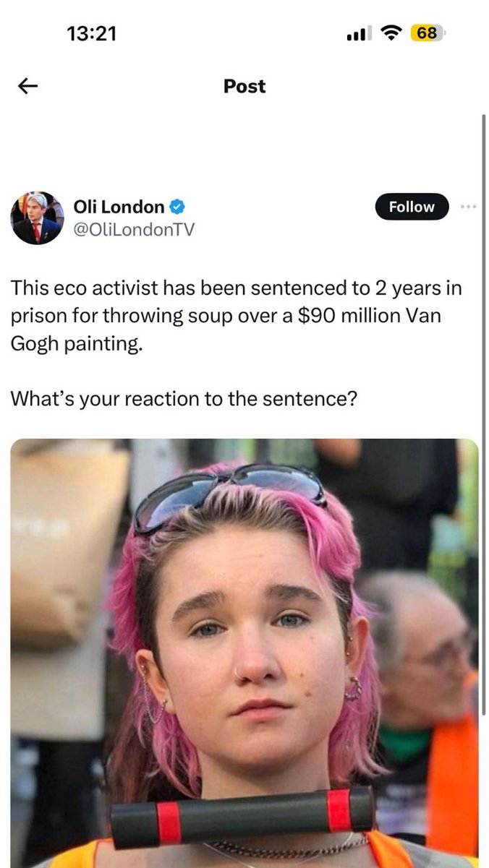Tap the @OliLondonTV handle
The width and height of the screenshot is (489, 868).
[x=134, y=229]
